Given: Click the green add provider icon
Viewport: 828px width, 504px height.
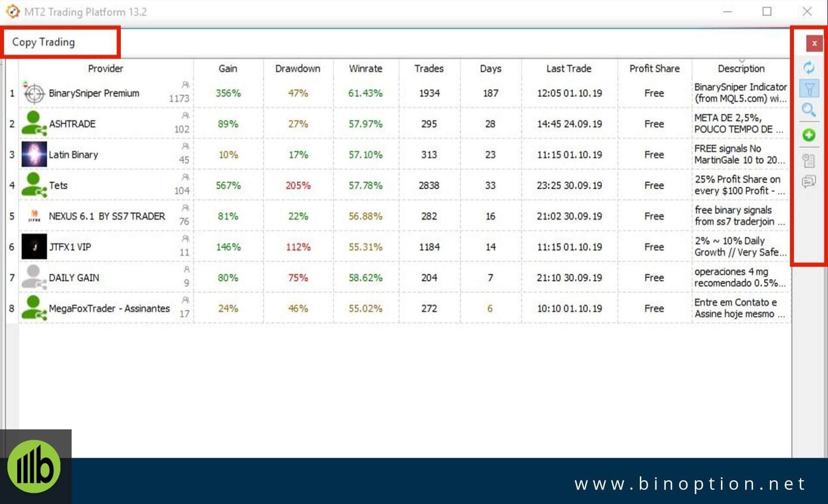Looking at the screenshot, I should [x=809, y=135].
